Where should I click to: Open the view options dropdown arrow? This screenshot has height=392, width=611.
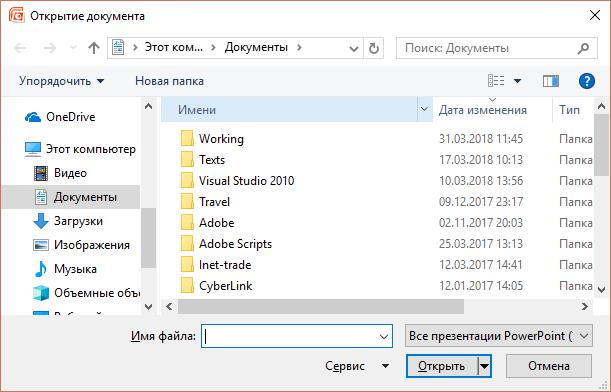[517, 81]
